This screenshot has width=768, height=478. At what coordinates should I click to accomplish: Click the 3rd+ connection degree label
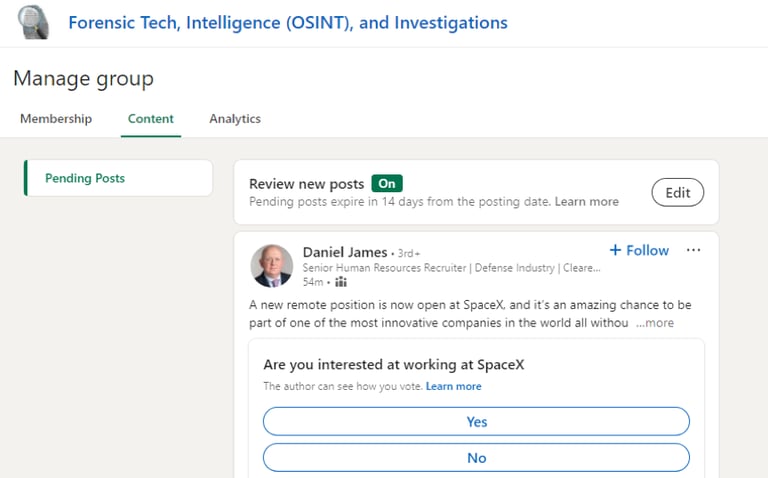pos(408,253)
